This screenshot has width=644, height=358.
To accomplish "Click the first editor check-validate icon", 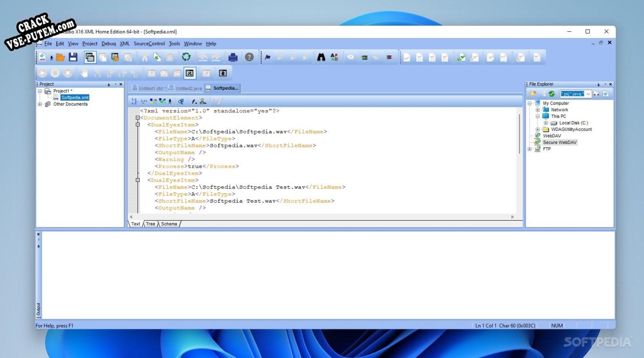I will point(153,101).
